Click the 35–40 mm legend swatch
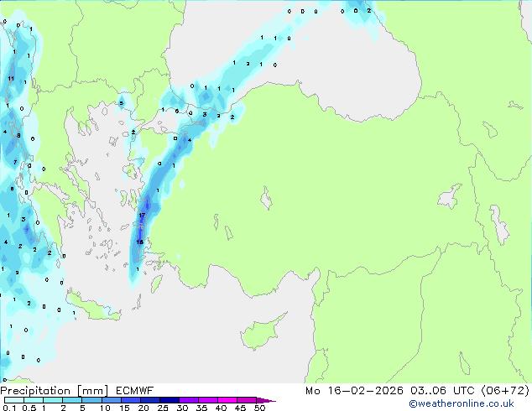This screenshot has width=532, height=411. click(207, 400)
